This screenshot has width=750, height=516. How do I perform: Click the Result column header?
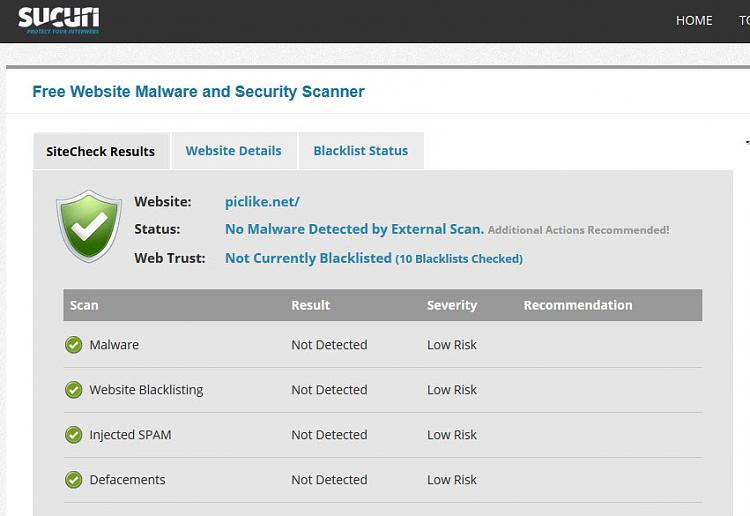(x=311, y=305)
